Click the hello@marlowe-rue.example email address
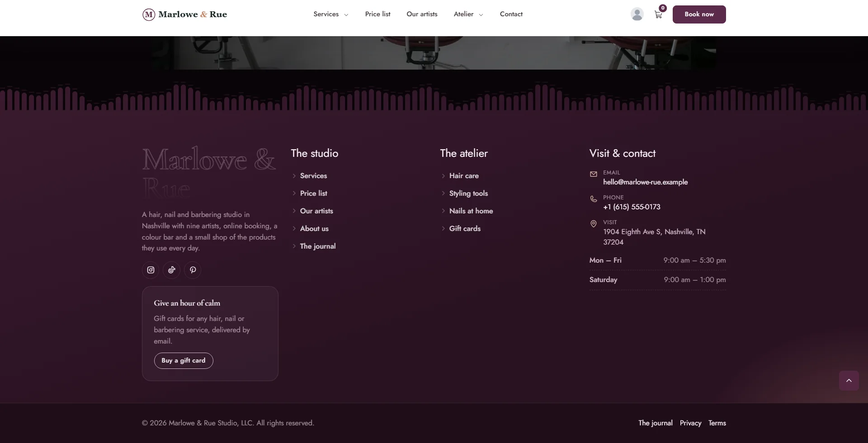The width and height of the screenshot is (868, 443). tap(645, 182)
